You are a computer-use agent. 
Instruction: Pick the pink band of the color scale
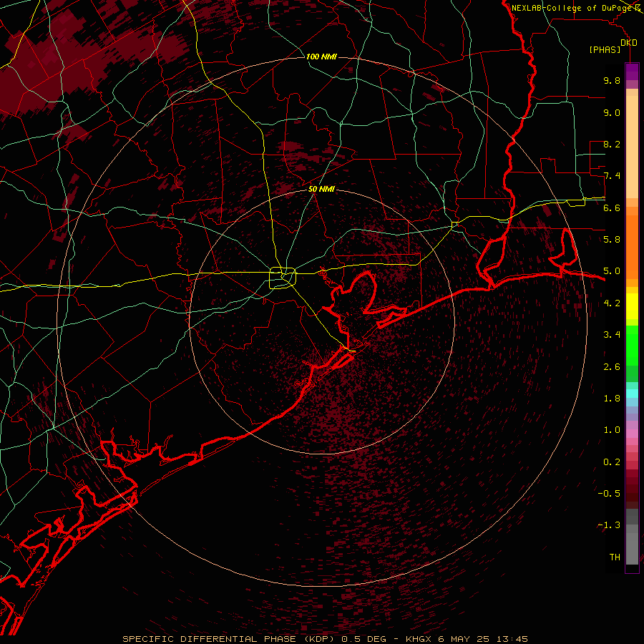pos(632,433)
